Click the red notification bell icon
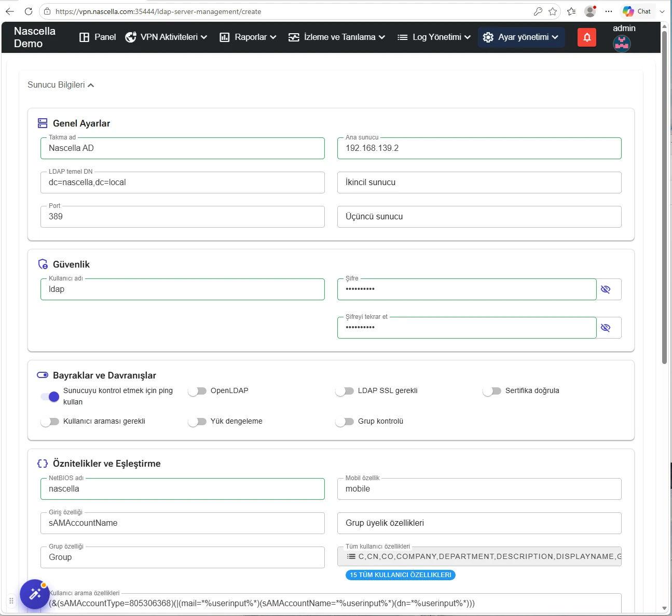Image resolution: width=672 pixels, height=616 pixels. [x=587, y=37]
